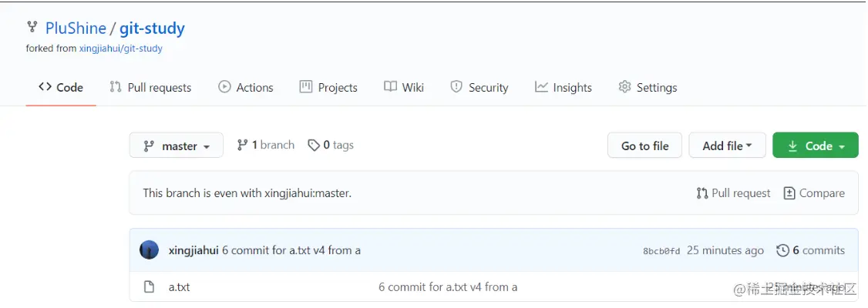Click the tag icon beside 0 tags
This screenshot has height=308, width=868.
[314, 146]
